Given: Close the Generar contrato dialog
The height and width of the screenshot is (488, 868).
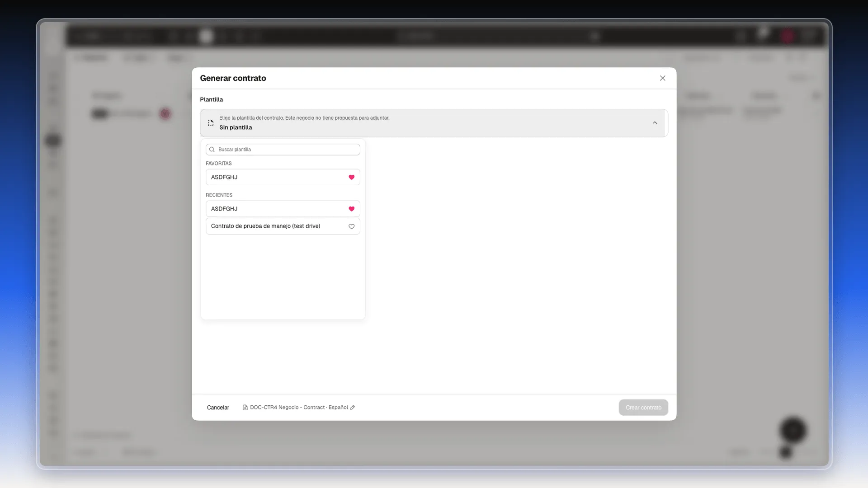Looking at the screenshot, I should (x=662, y=78).
